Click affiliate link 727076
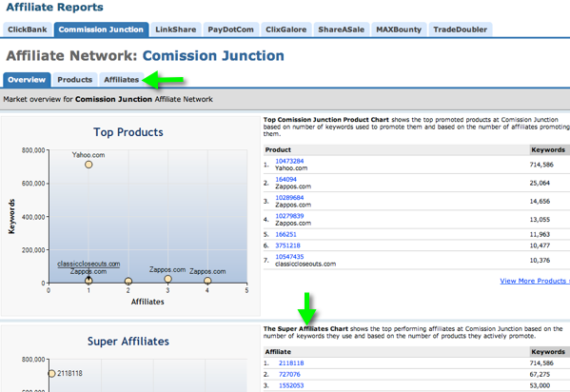The image size is (570, 392). point(289,374)
